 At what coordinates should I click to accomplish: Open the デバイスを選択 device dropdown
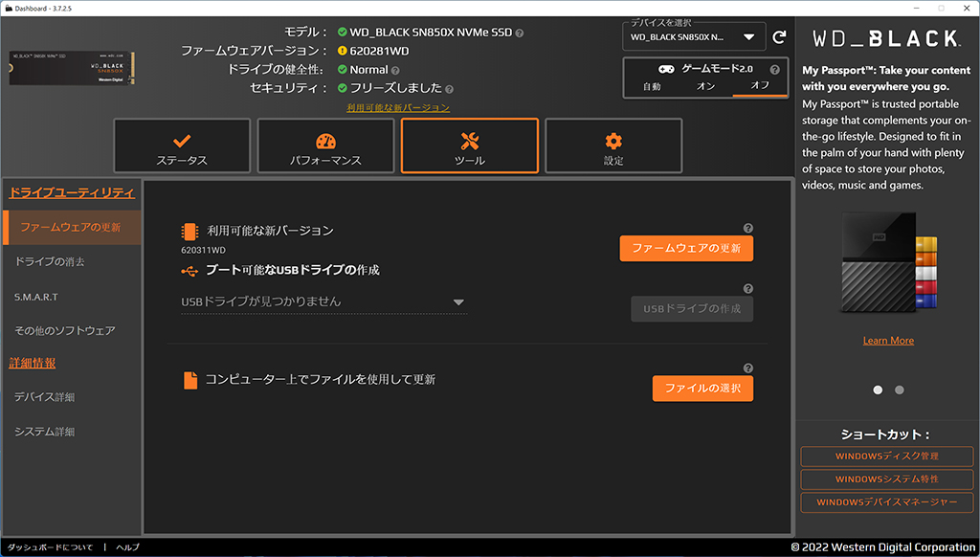click(694, 37)
